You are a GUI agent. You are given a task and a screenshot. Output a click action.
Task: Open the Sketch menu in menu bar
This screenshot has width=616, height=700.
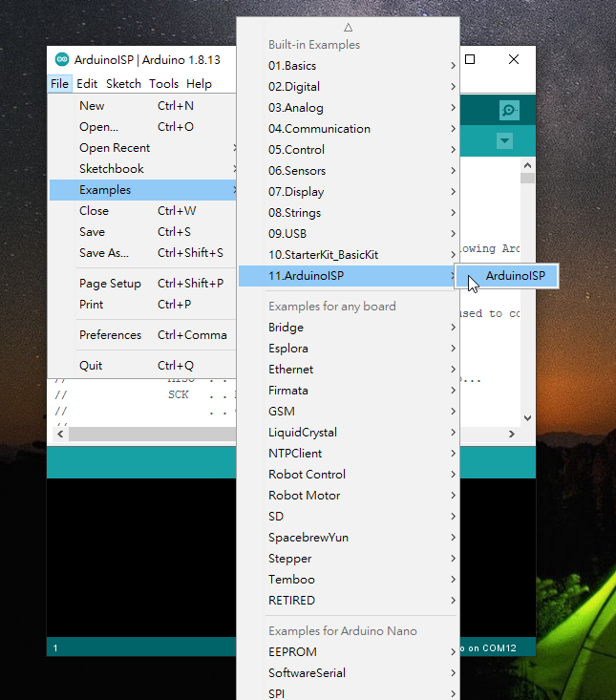click(x=123, y=84)
